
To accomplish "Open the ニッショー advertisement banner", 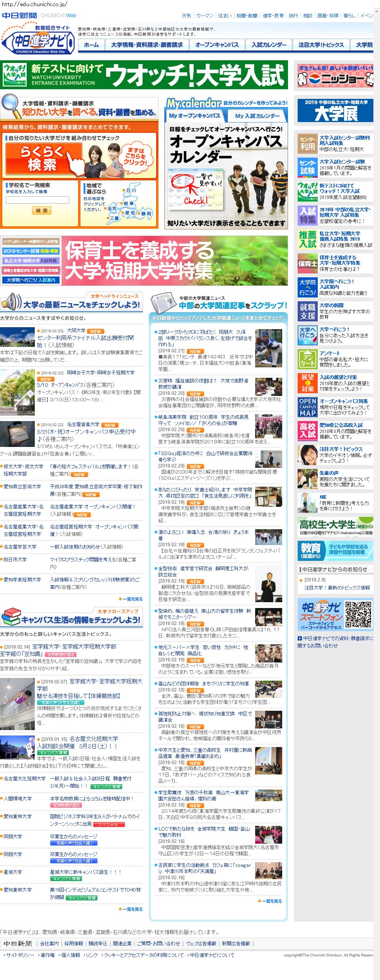I will pos(335,75).
